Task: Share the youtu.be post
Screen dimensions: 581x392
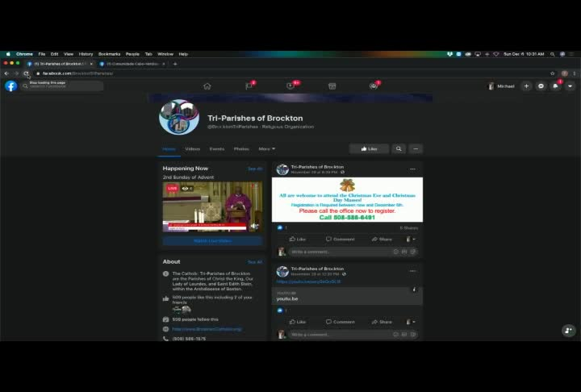Action: point(382,322)
